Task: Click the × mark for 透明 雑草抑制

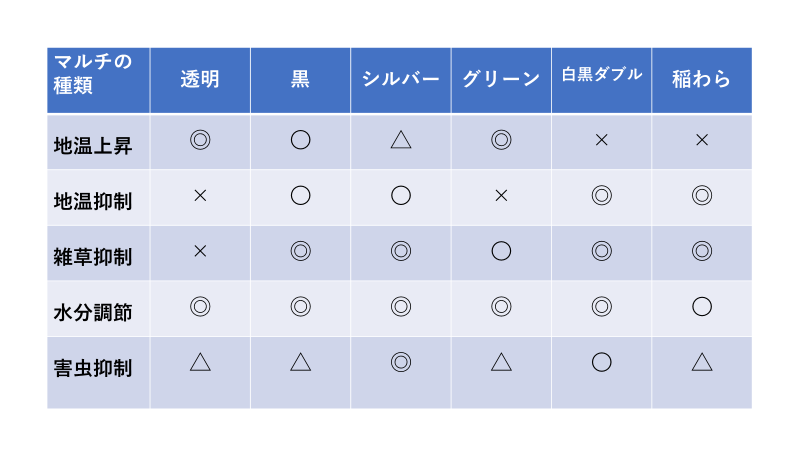Action: (x=200, y=252)
